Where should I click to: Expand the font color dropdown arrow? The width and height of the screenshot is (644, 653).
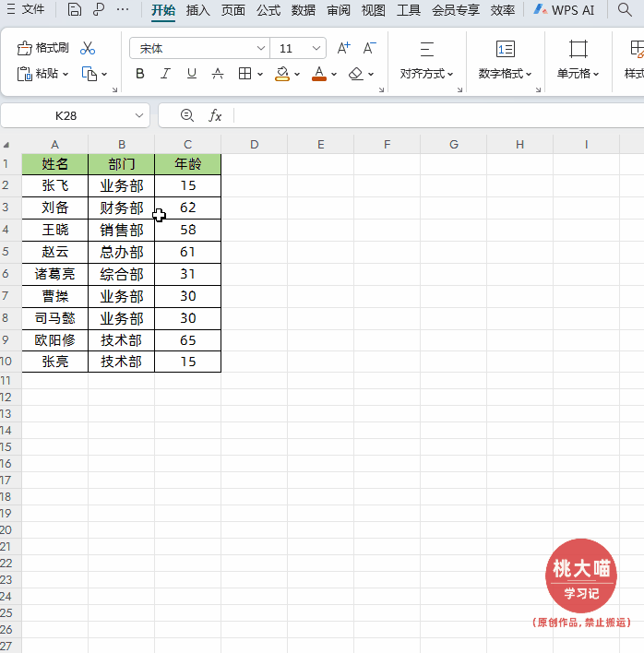pyautogui.click(x=334, y=74)
